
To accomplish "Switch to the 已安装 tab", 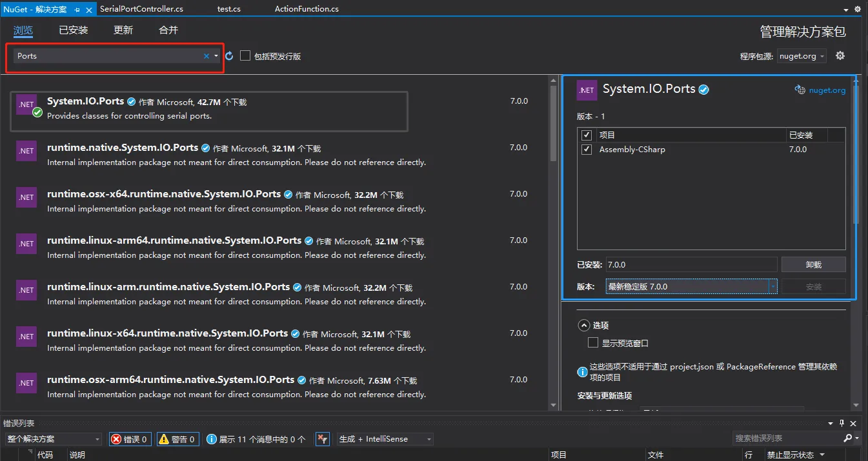I will (74, 30).
